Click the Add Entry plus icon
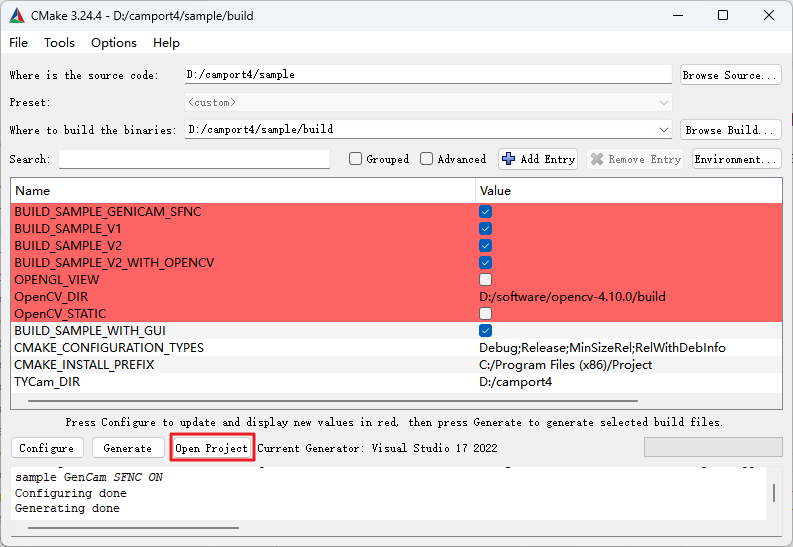This screenshot has width=793, height=547. (509, 159)
